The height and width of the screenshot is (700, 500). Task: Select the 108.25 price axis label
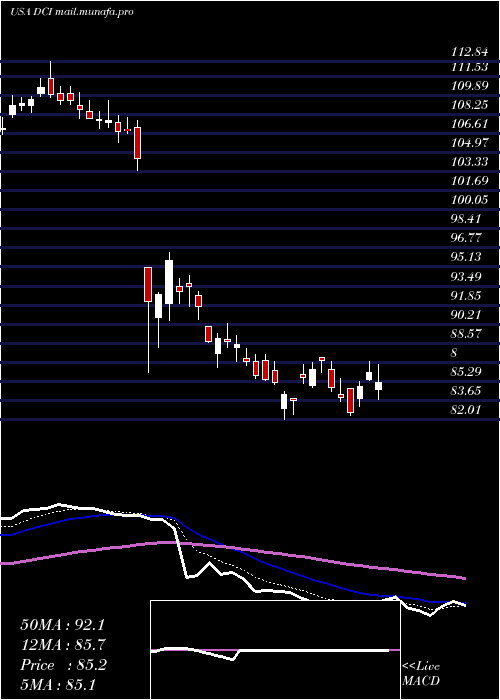pyautogui.click(x=470, y=105)
